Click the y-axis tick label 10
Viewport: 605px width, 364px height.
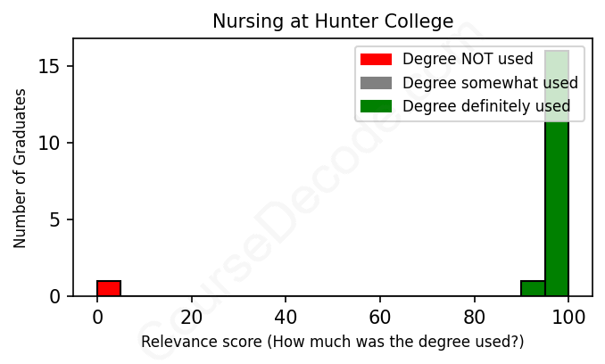tap(51, 144)
